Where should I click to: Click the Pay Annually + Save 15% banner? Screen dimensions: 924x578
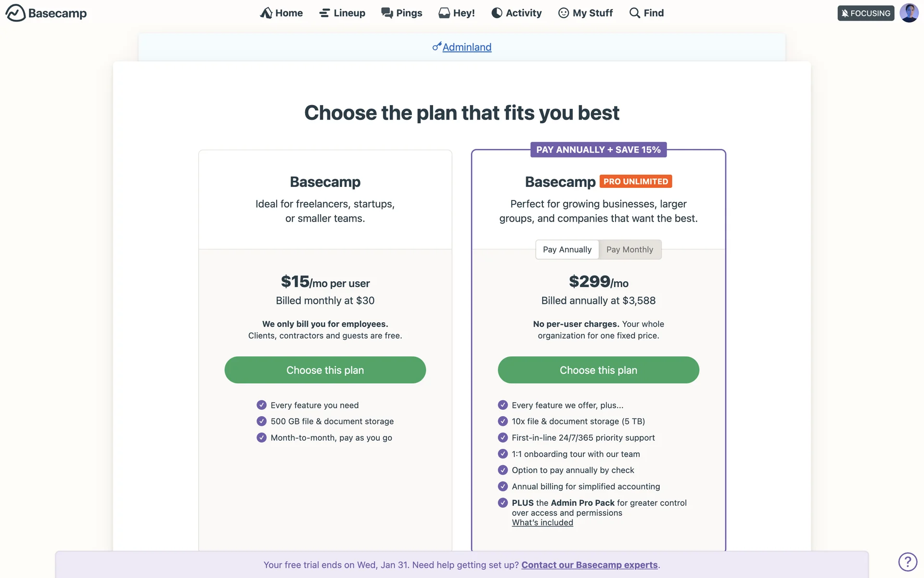598,150
